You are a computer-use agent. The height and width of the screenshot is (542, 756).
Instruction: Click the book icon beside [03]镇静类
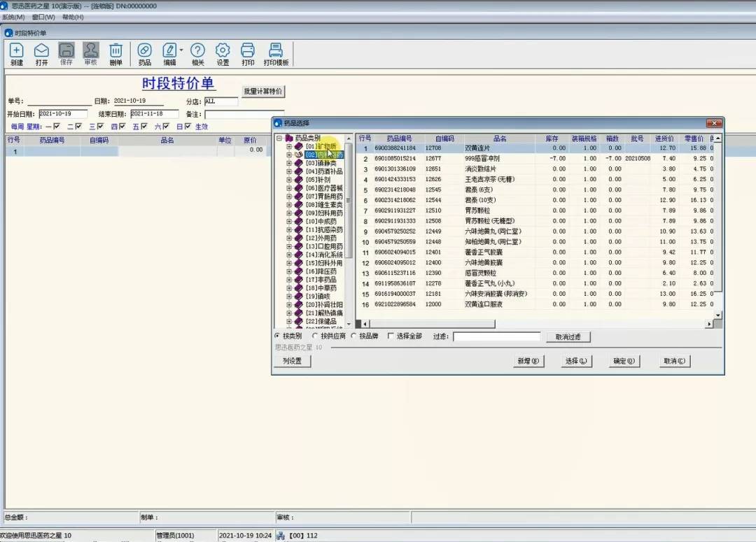click(x=298, y=164)
